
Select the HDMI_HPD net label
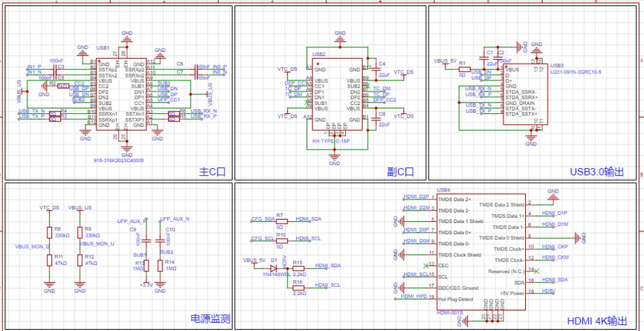(x=415, y=296)
